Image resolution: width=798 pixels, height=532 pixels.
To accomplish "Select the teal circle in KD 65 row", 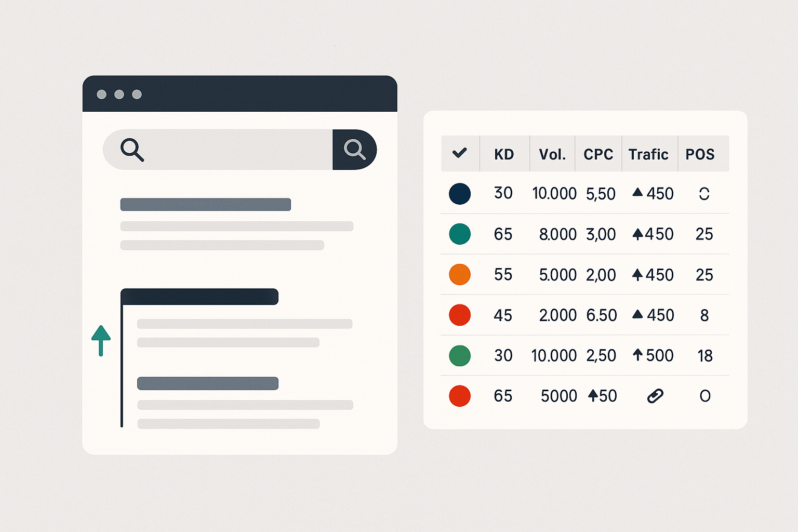I will coord(460,234).
